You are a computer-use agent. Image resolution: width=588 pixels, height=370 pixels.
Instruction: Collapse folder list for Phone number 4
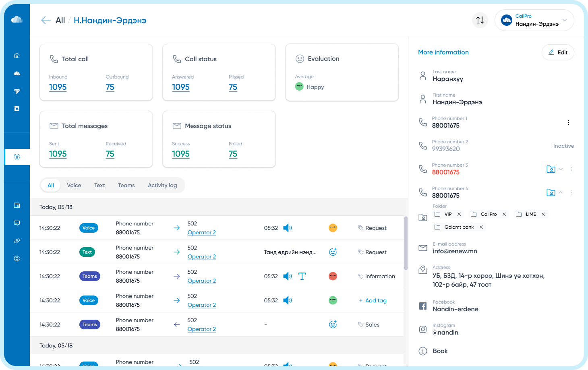561,192
